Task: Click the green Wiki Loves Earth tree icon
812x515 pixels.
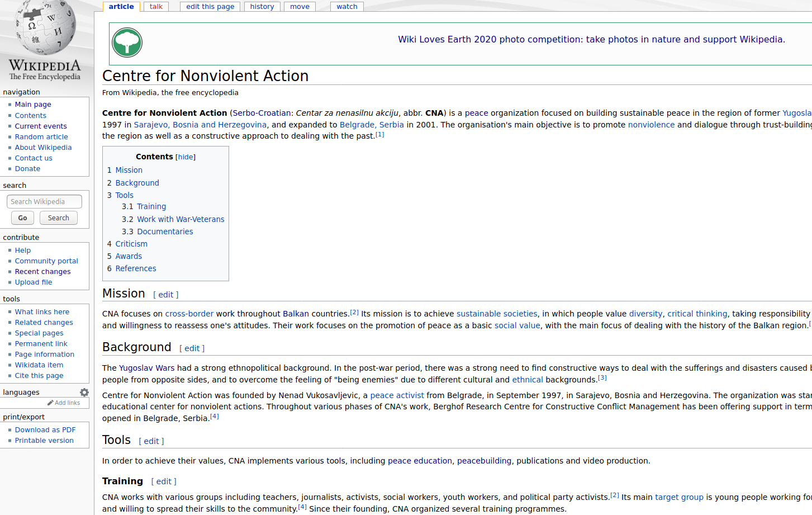Action: click(127, 42)
